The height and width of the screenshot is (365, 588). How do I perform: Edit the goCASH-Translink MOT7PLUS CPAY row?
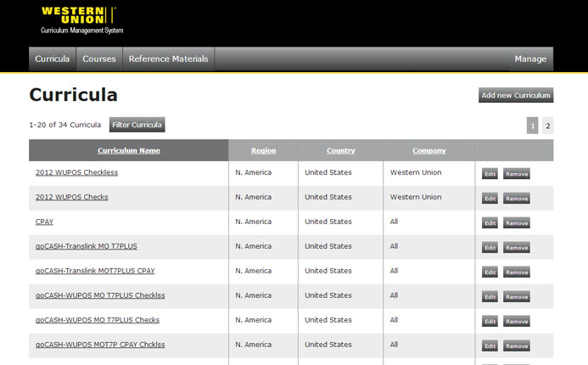pos(490,272)
